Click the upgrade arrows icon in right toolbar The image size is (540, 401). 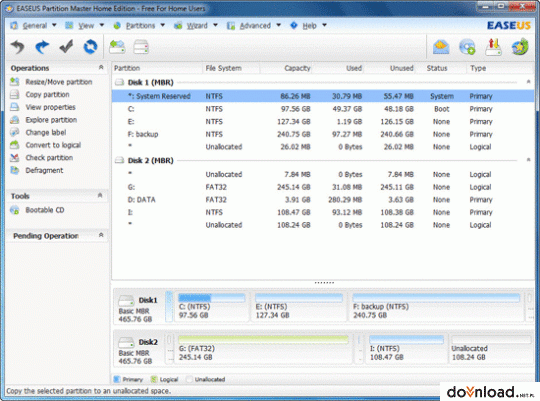(493, 47)
